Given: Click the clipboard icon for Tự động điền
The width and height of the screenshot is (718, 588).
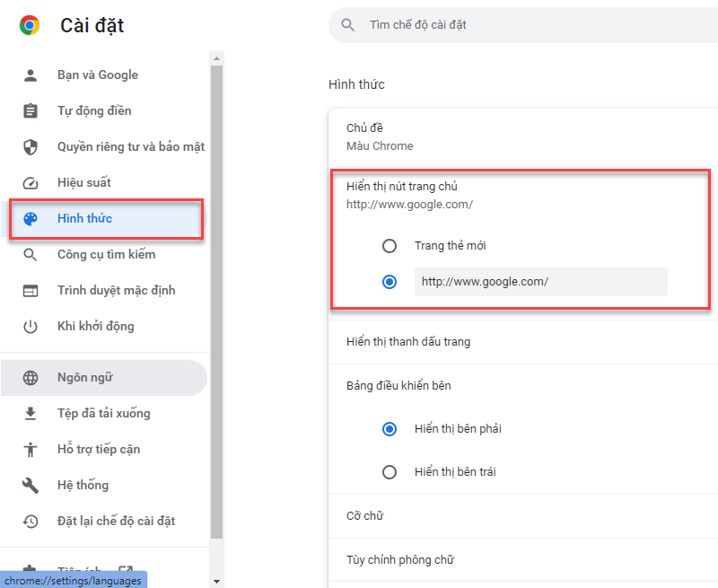Looking at the screenshot, I should (31, 111).
